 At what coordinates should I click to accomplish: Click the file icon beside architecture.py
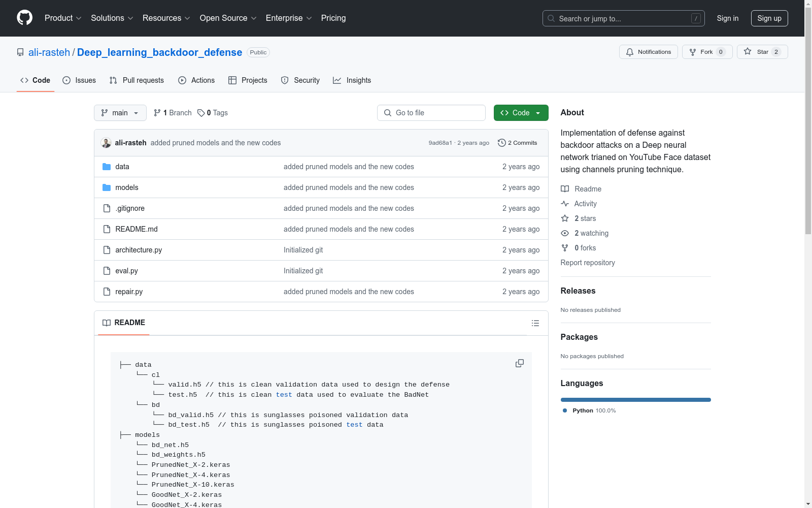coord(107,250)
